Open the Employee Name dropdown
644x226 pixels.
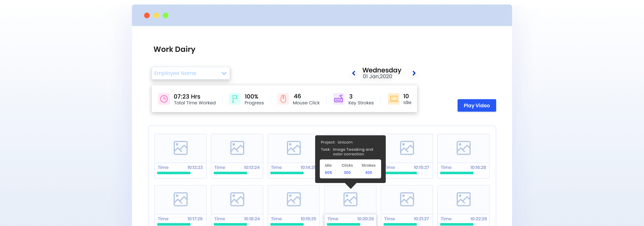(x=191, y=73)
